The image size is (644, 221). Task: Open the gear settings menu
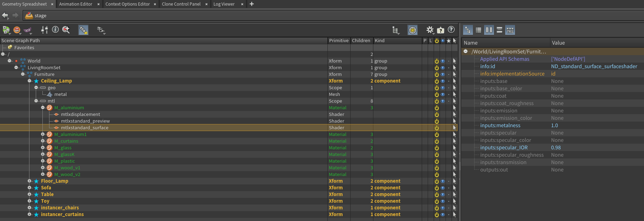point(430,30)
